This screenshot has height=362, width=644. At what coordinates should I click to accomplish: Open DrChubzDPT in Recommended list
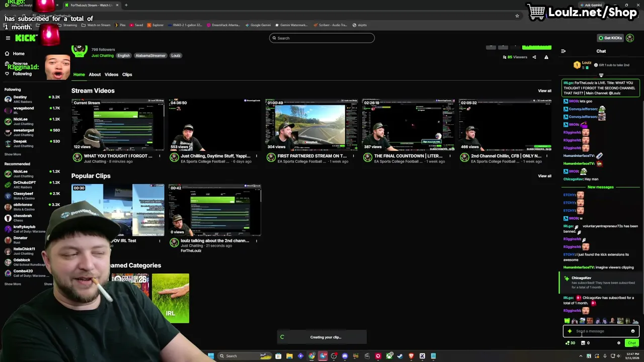(32, 185)
